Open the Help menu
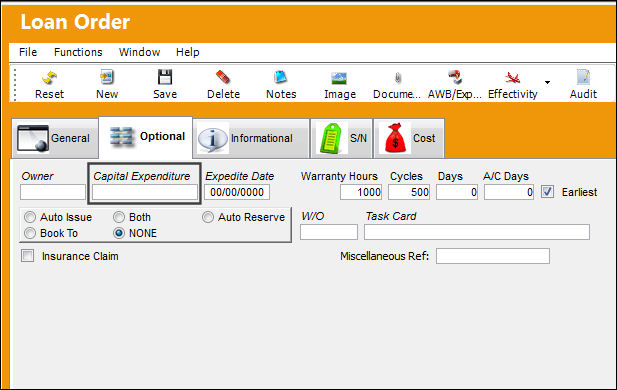The height and width of the screenshot is (390, 617). (x=187, y=52)
